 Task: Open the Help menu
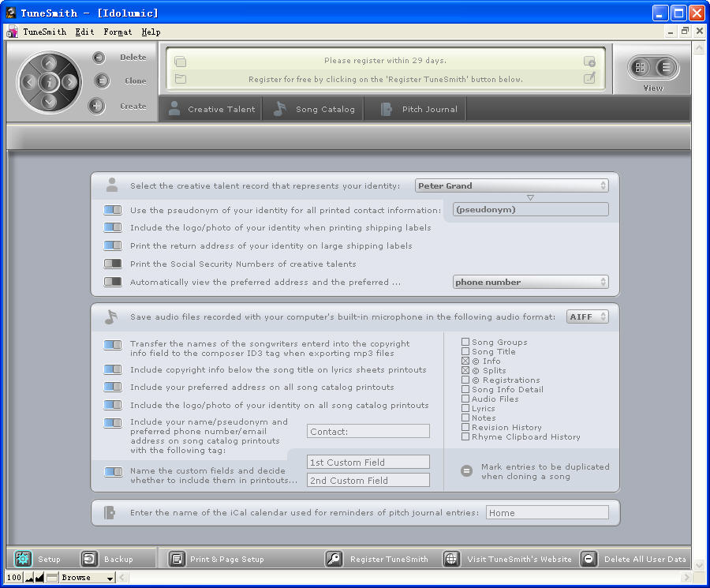coord(151,32)
